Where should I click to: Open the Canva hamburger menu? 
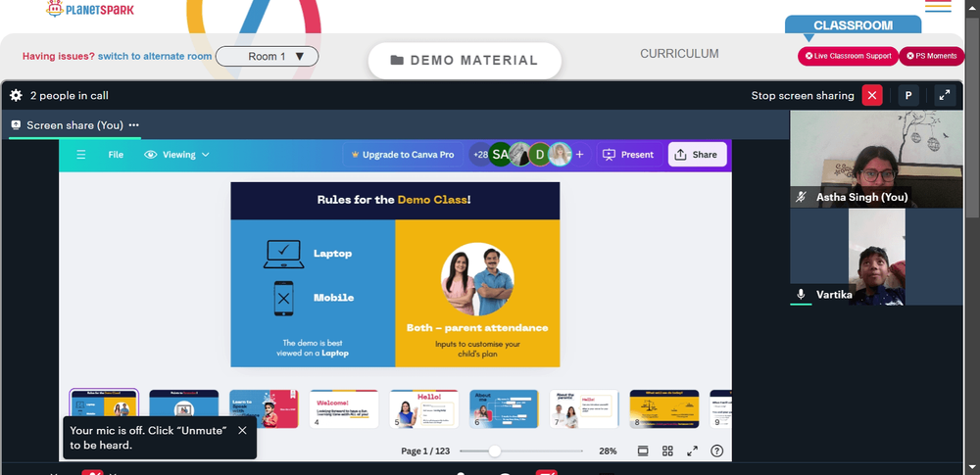pos(81,155)
